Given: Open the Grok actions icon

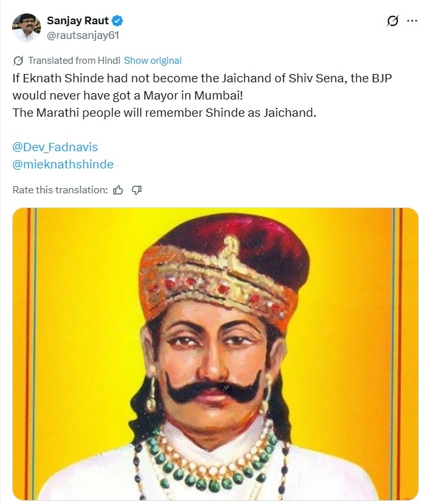Looking at the screenshot, I should [393, 21].
